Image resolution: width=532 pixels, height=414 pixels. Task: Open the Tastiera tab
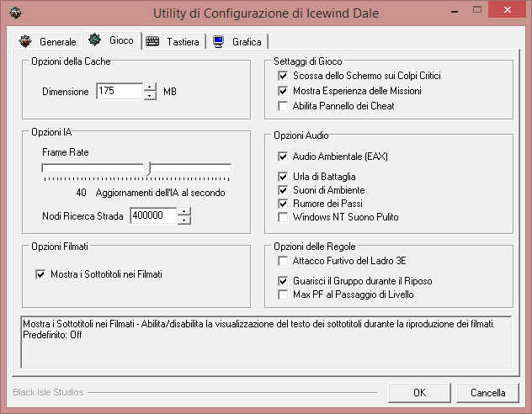pos(173,41)
